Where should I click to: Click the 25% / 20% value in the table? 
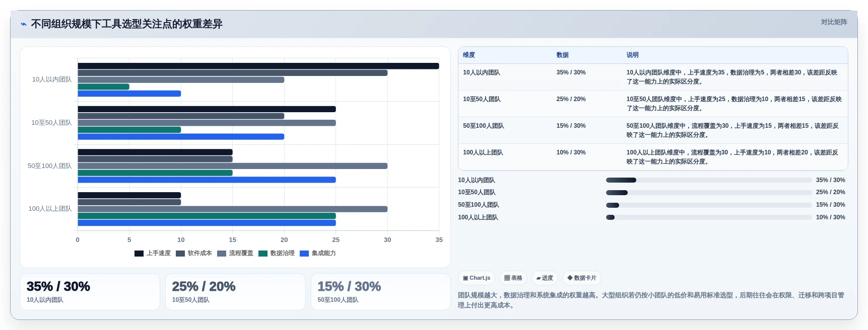(x=571, y=99)
